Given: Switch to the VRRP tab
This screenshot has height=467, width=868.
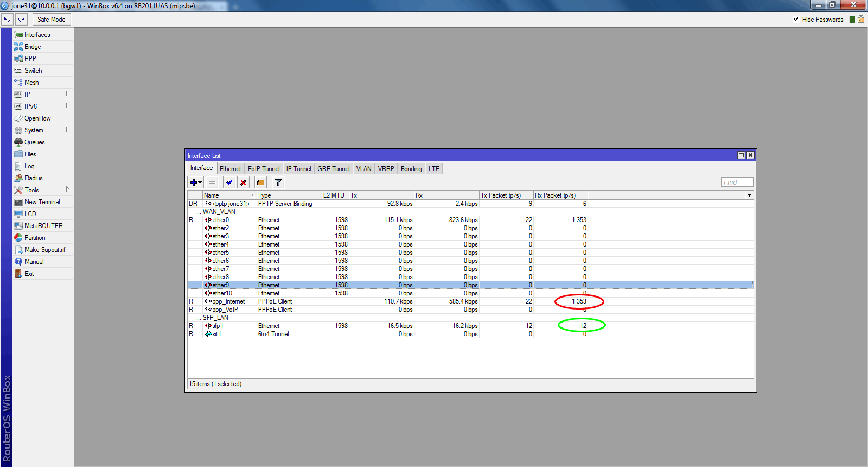Looking at the screenshot, I should pyautogui.click(x=386, y=169).
